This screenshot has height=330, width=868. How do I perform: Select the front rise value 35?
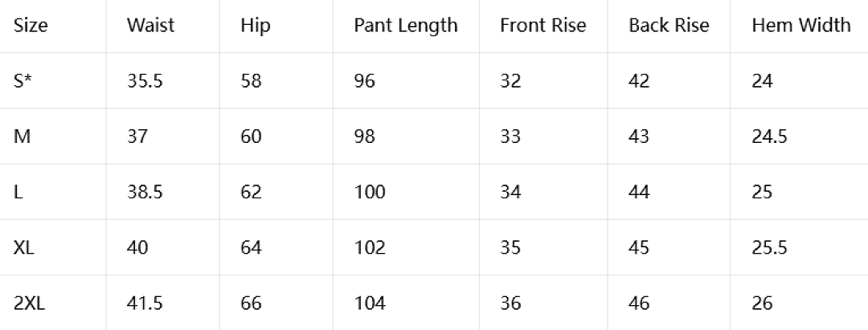pyautogui.click(x=510, y=247)
